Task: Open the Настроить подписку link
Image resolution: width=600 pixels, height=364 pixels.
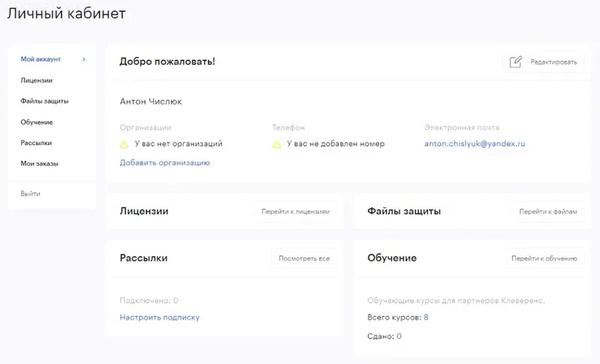Action: coord(160,318)
